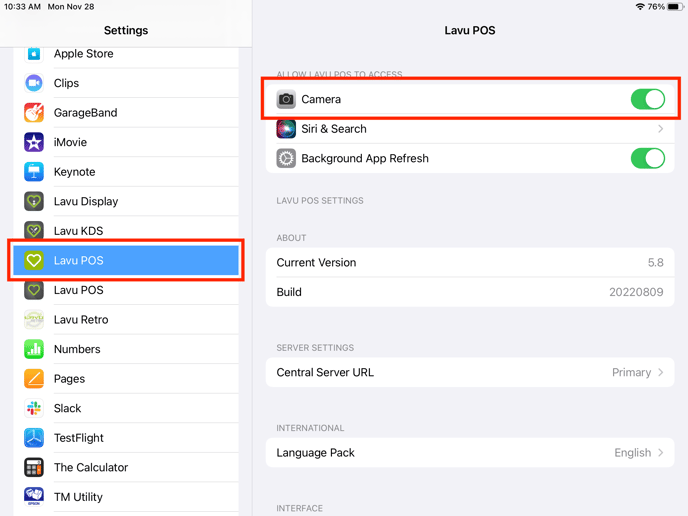Screen dimensions: 688x516
Task: Open Language Pack English chevron
Action: (x=660, y=453)
